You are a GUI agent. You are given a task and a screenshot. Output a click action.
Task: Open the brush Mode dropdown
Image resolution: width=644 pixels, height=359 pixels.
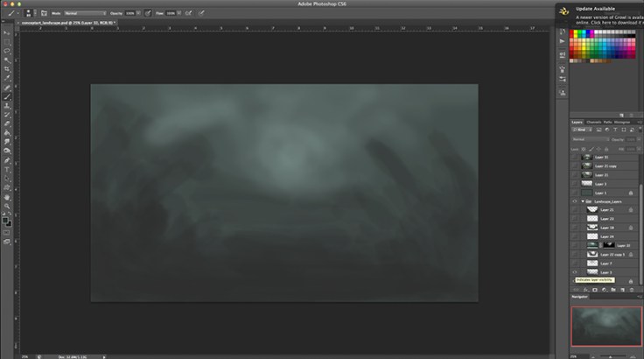tap(85, 13)
